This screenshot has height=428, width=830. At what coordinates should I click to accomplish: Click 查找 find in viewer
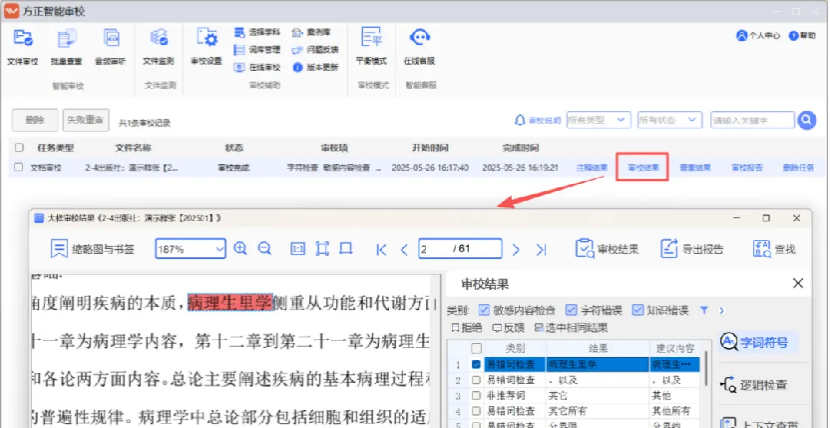[774, 249]
